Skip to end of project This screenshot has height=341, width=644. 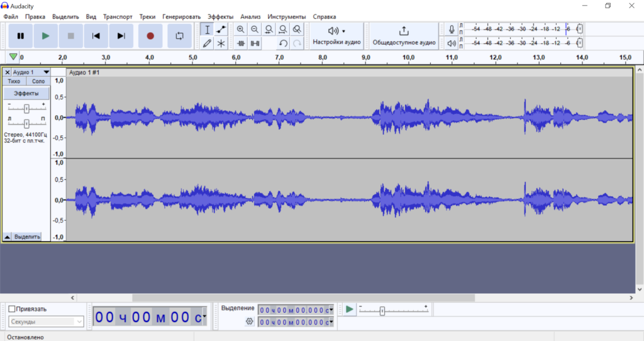[x=121, y=36]
